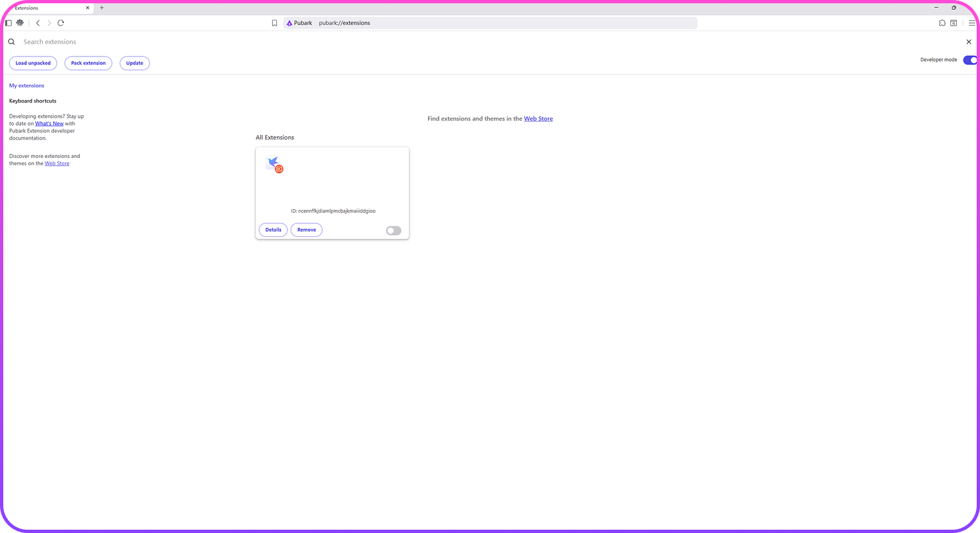Click the Pack extension button
980x533 pixels.
tap(88, 63)
